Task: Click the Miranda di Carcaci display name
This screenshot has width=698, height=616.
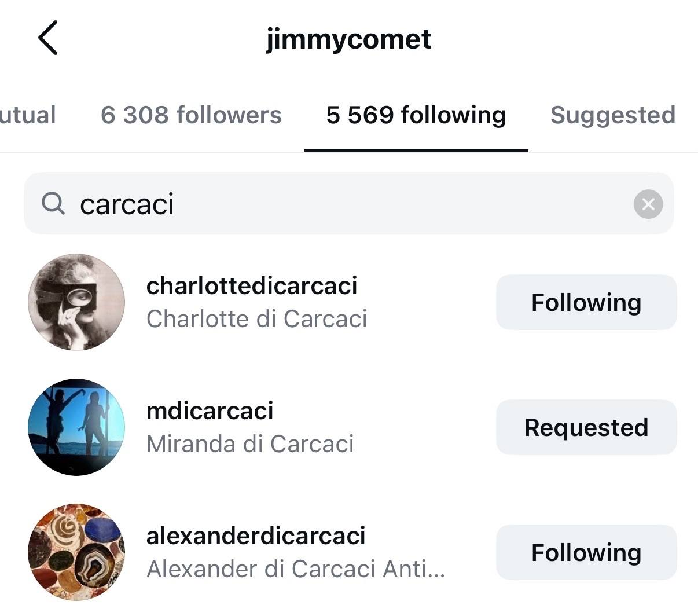Action: (250, 444)
